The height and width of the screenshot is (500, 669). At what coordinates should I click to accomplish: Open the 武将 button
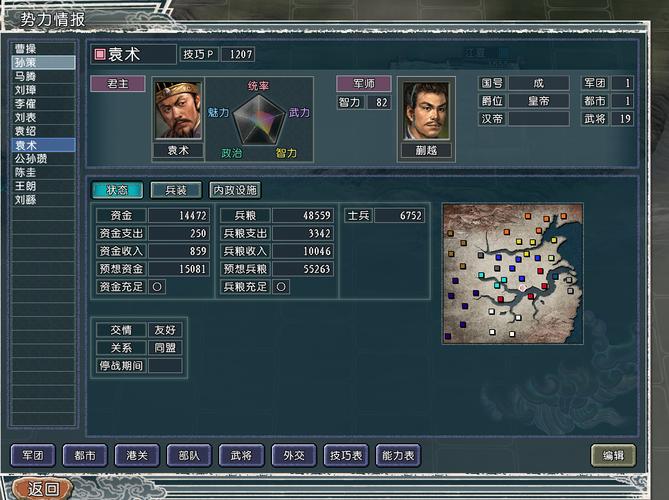click(x=241, y=455)
